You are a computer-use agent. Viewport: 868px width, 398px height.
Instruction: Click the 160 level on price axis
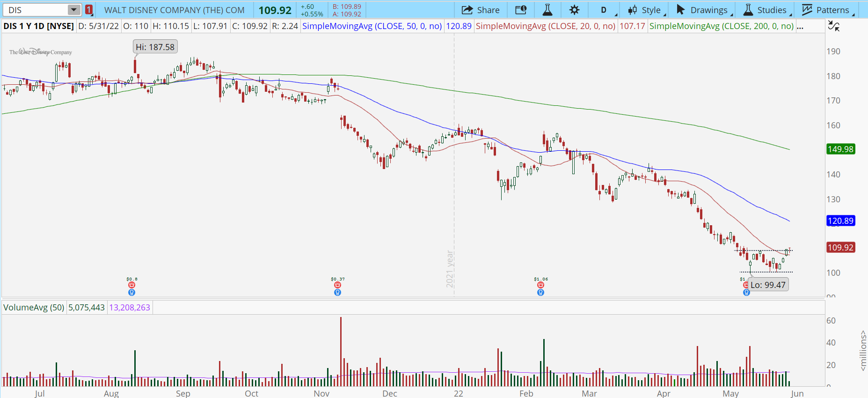pyautogui.click(x=833, y=125)
